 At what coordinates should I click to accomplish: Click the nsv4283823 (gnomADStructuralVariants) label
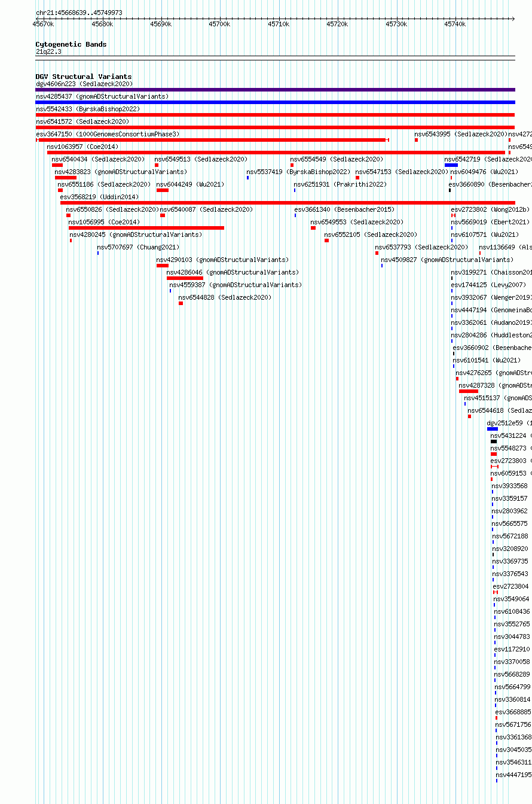121,172
